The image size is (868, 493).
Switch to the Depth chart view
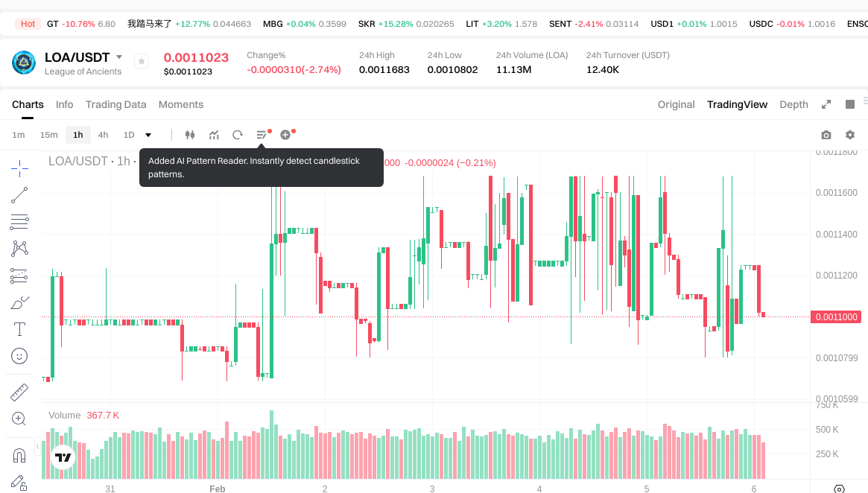click(x=793, y=104)
